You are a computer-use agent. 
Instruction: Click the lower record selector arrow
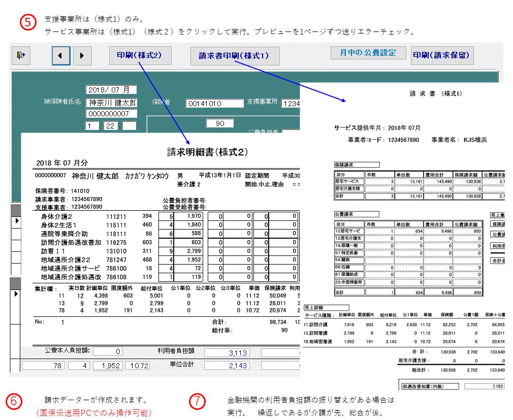click(x=15, y=294)
